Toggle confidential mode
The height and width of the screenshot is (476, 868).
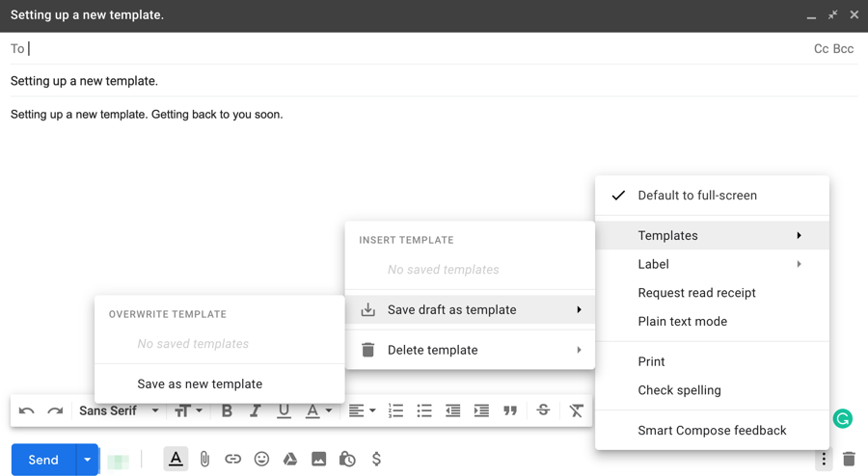(x=347, y=459)
